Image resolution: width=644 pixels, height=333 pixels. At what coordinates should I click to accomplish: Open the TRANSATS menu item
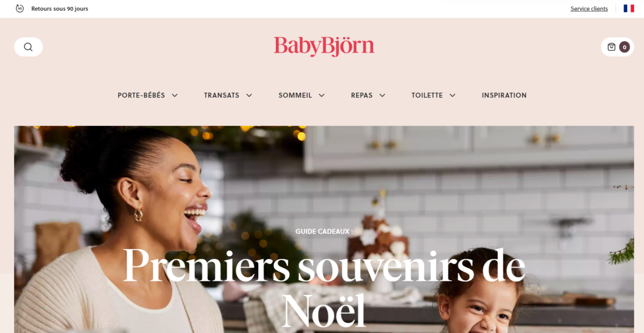click(x=222, y=95)
